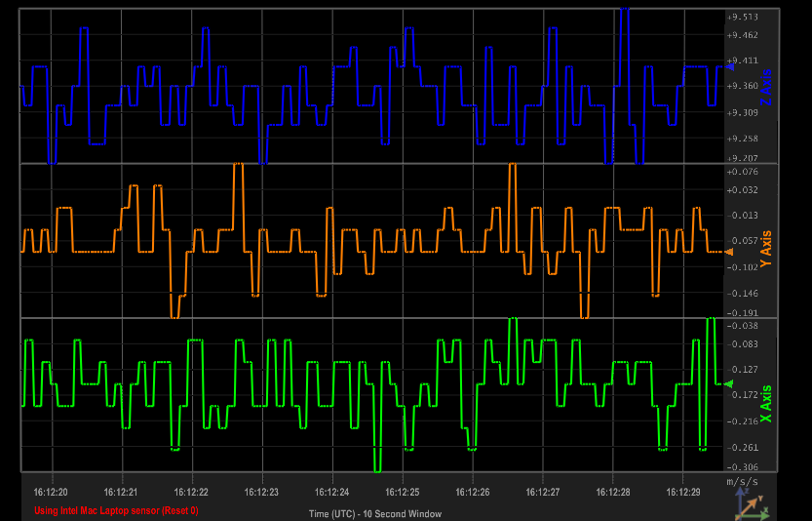Click the orange Y axis current-value marker

click(x=730, y=252)
